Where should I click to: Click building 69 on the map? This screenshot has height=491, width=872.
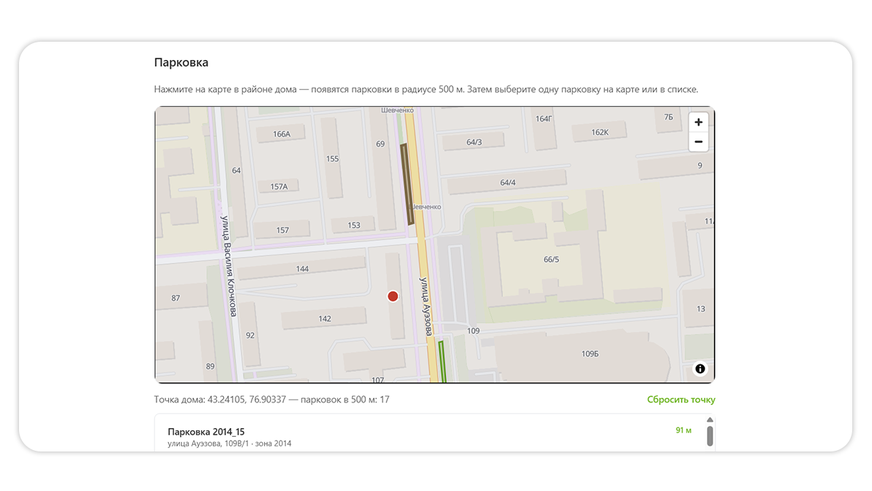tap(384, 167)
